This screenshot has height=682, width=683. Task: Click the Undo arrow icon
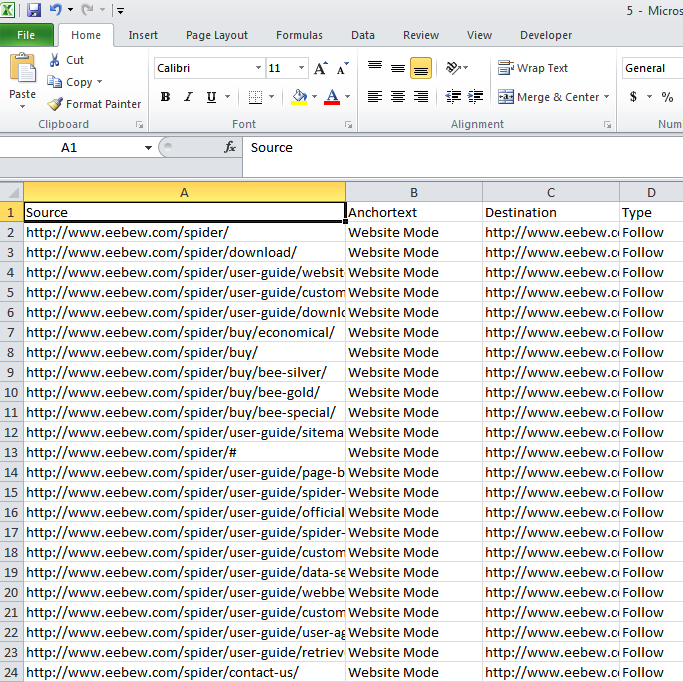pyautogui.click(x=56, y=9)
